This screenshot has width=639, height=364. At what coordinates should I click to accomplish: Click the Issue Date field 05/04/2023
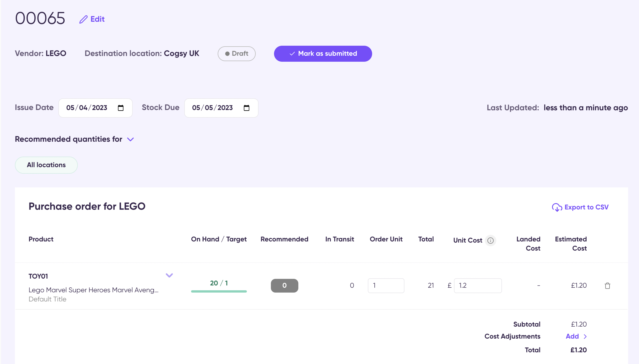95,108
